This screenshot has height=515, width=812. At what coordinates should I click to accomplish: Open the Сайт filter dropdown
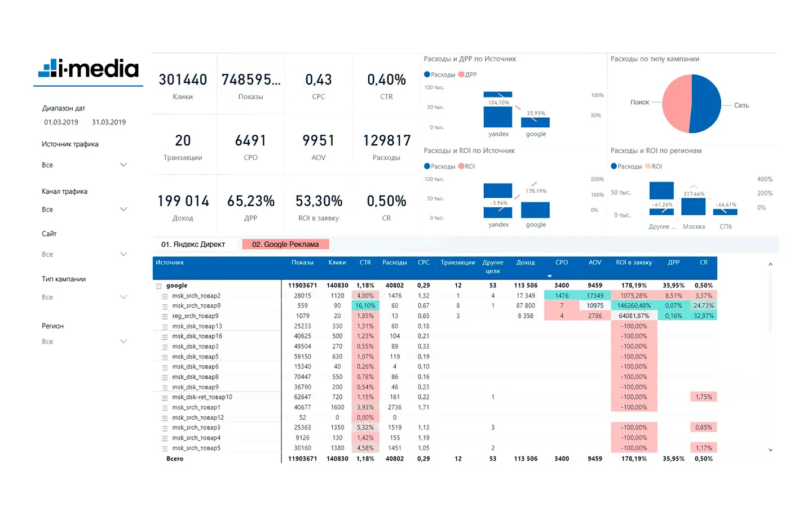[x=85, y=254]
